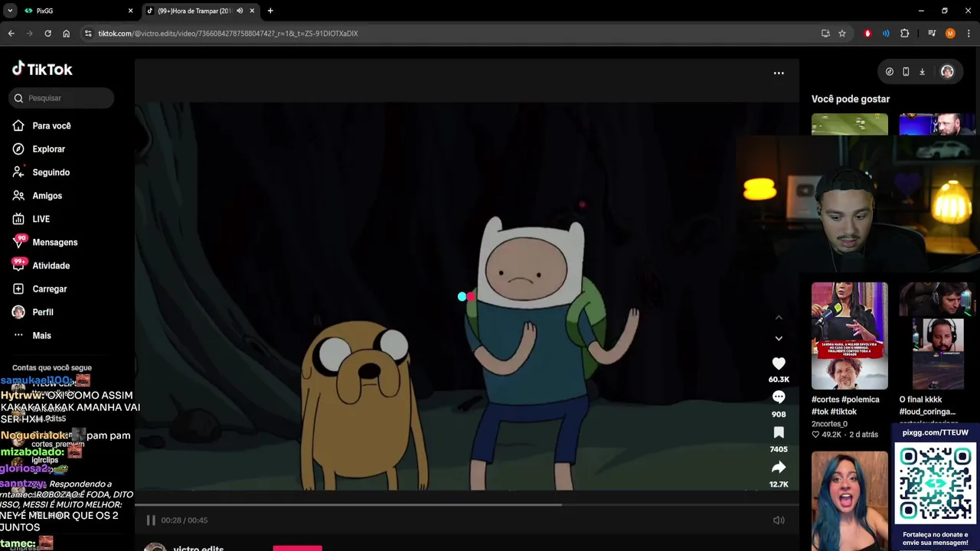Viewport: 980px width, 551px height.
Task: Open 'O final kkkk' recommended video thumbnail
Action: (x=937, y=336)
